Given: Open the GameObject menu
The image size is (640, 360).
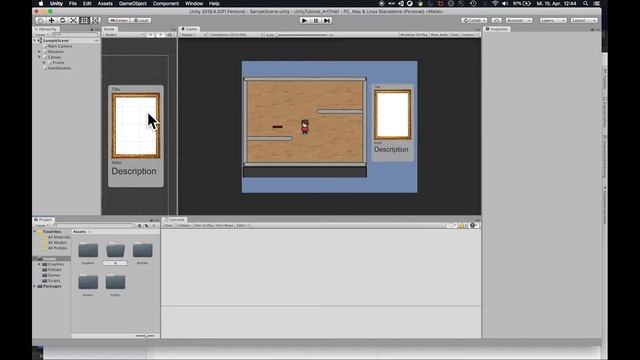Looking at the screenshot, I should [x=133, y=3].
